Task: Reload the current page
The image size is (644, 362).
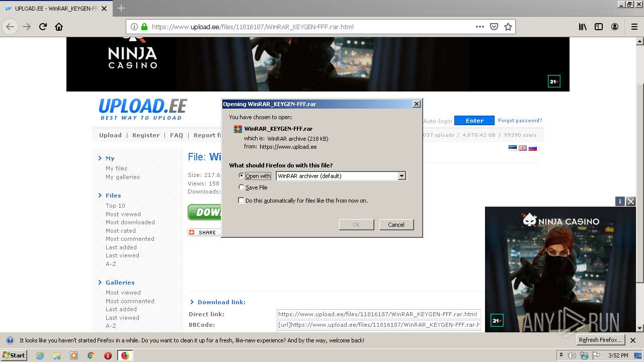Action: tap(43, 27)
